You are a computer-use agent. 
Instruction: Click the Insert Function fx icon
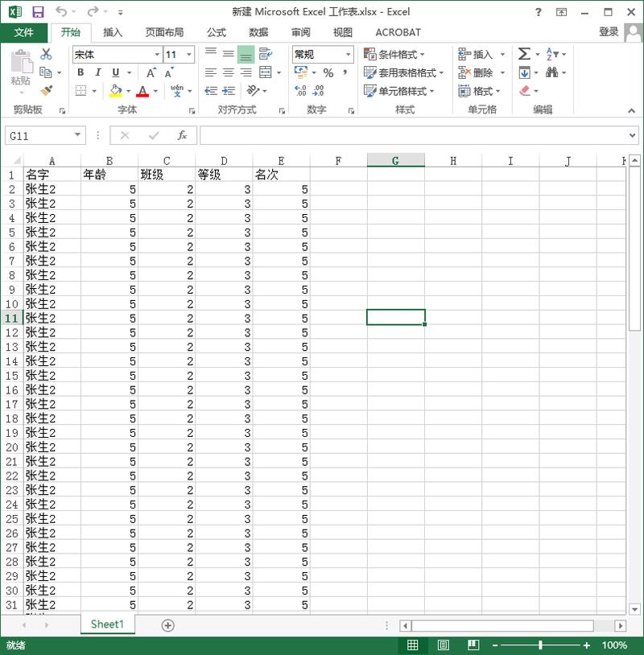click(x=184, y=135)
